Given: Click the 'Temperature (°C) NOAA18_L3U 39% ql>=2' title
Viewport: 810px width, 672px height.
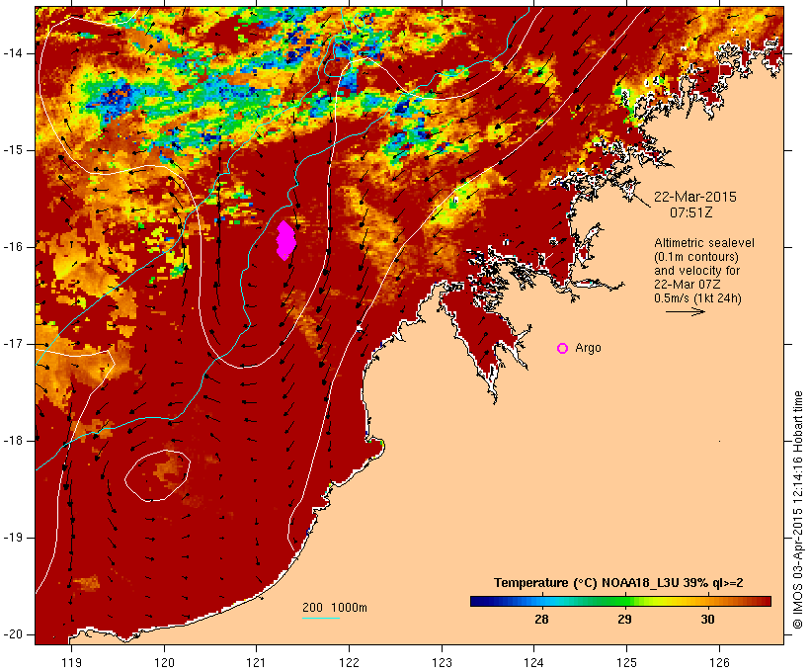Looking at the screenshot, I should click(x=618, y=583).
